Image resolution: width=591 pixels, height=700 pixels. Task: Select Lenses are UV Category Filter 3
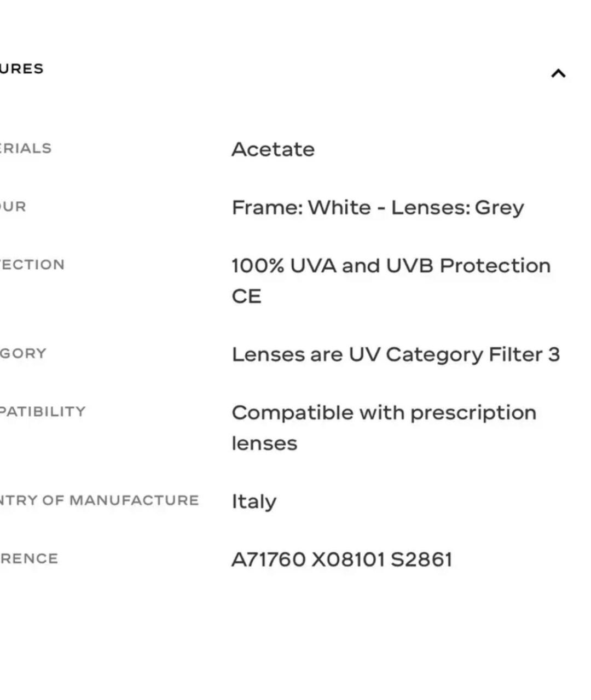click(396, 354)
